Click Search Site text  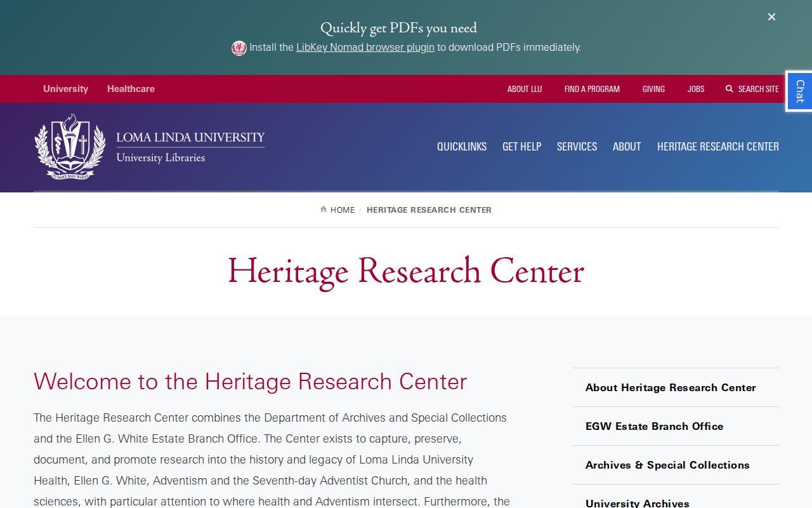tap(758, 89)
